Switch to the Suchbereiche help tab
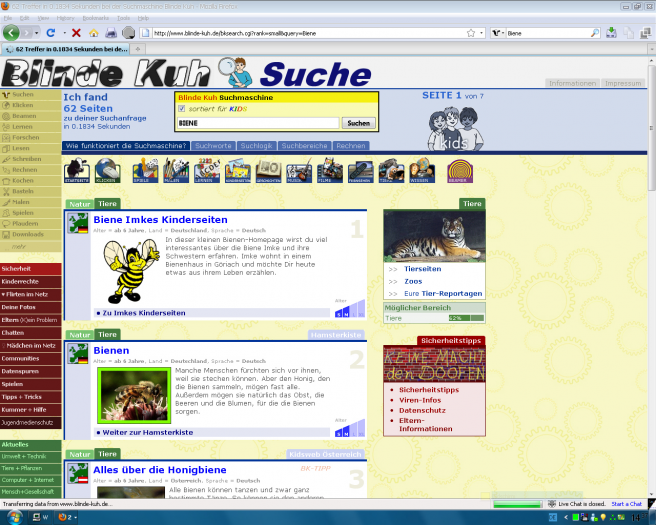 point(305,146)
